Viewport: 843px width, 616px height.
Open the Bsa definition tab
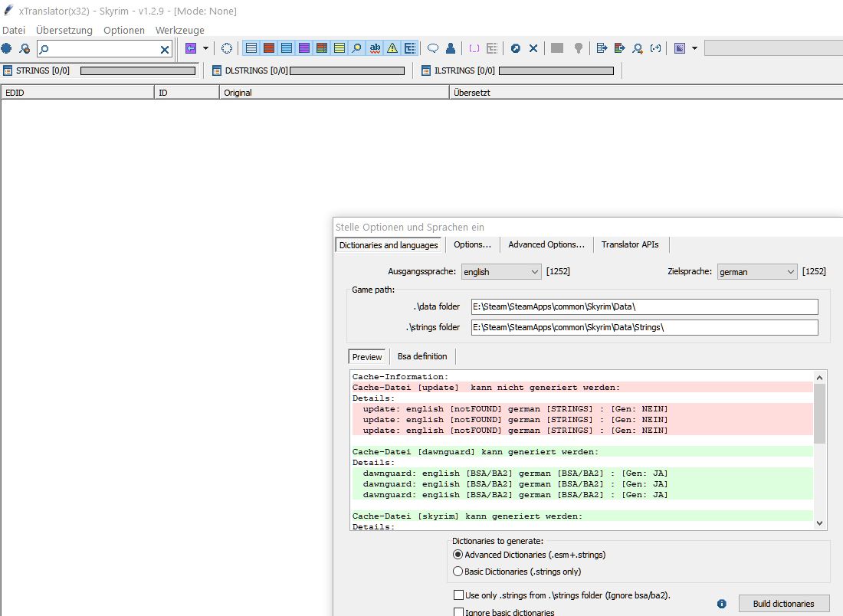422,356
